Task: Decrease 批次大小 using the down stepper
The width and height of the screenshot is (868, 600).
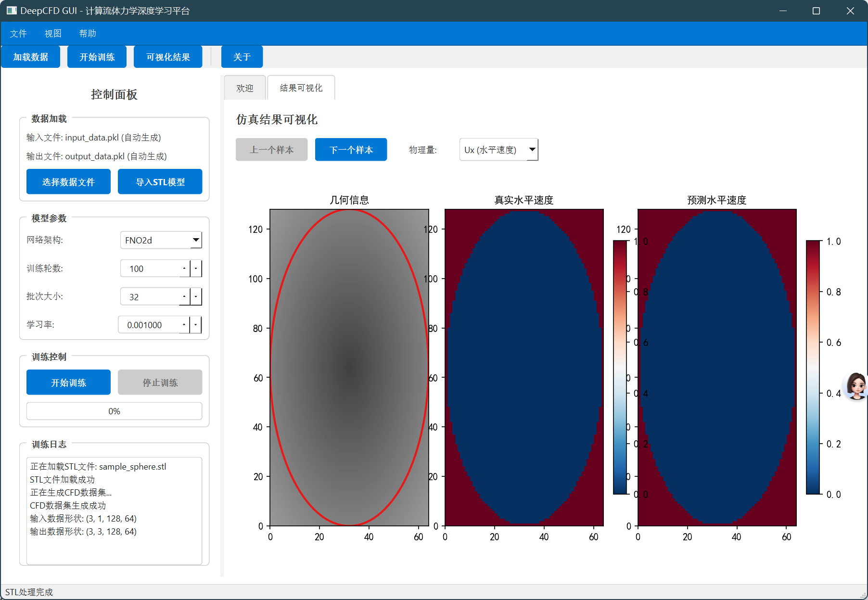Action: coord(196,299)
